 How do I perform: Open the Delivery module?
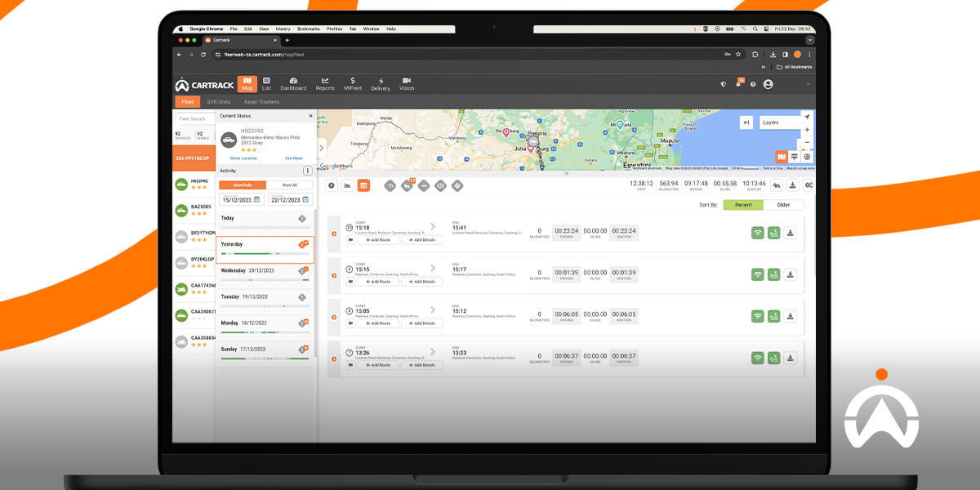coord(381,83)
